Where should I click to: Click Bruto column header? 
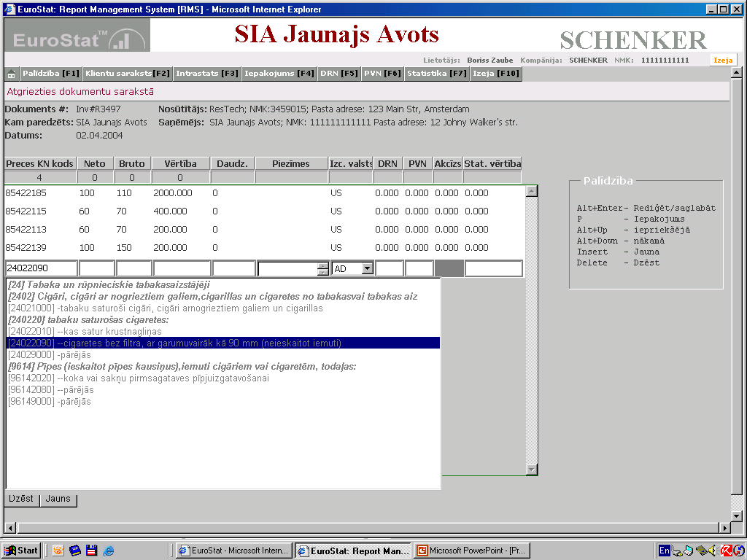(132, 163)
